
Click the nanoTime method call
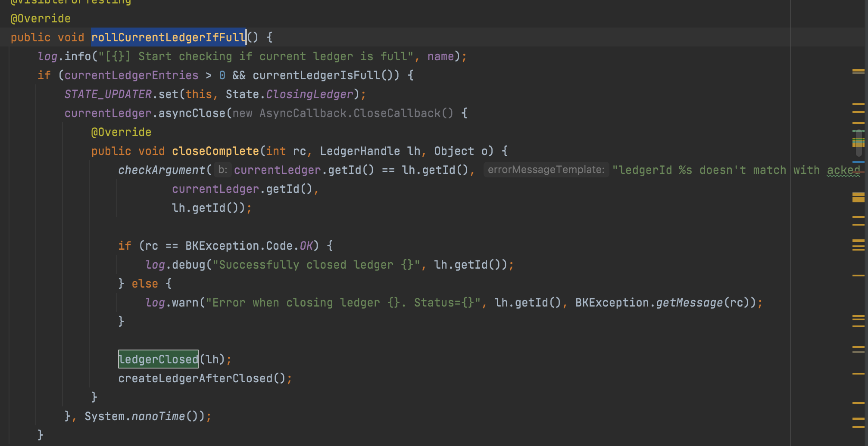click(x=158, y=416)
